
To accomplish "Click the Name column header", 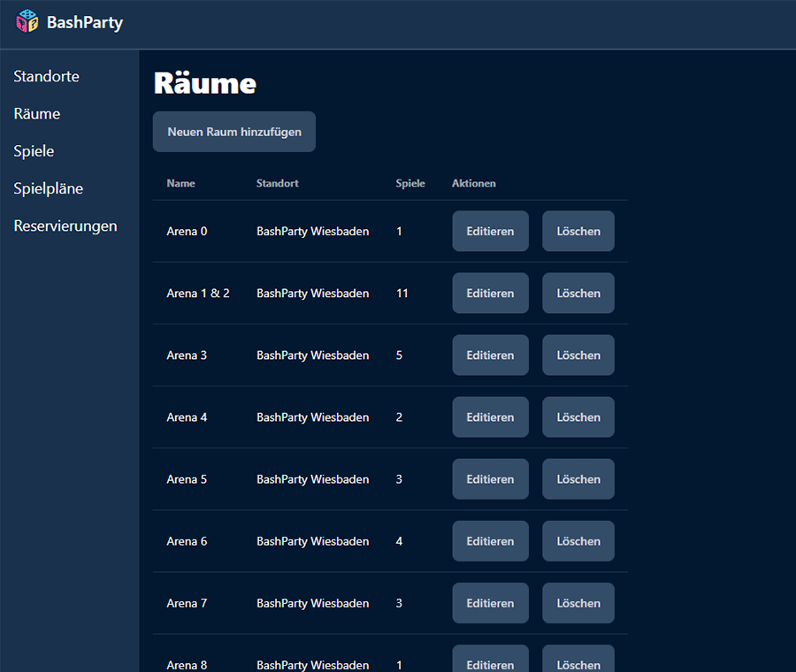I will coord(180,183).
